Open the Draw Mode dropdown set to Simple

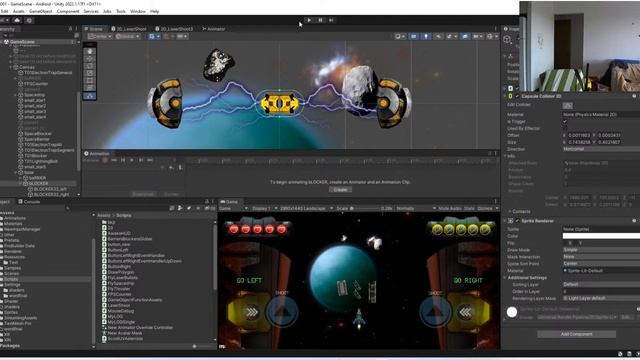(601, 250)
